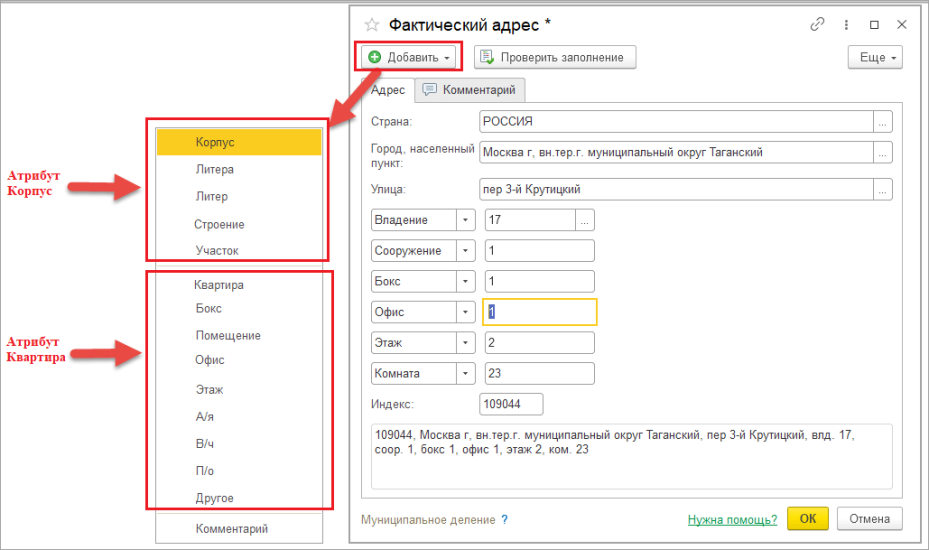Expand the Этаж type dropdown
Image resolution: width=929 pixels, height=550 pixels.
pyautogui.click(x=466, y=343)
